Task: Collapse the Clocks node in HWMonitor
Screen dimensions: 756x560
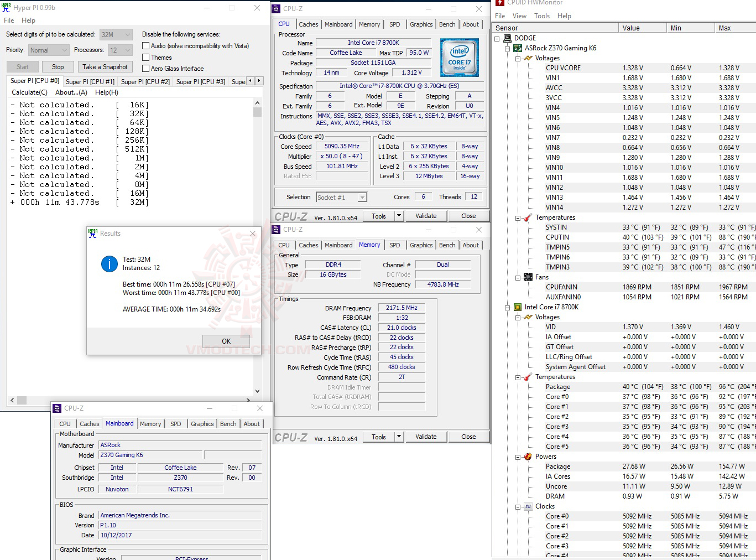Action: pos(517,507)
